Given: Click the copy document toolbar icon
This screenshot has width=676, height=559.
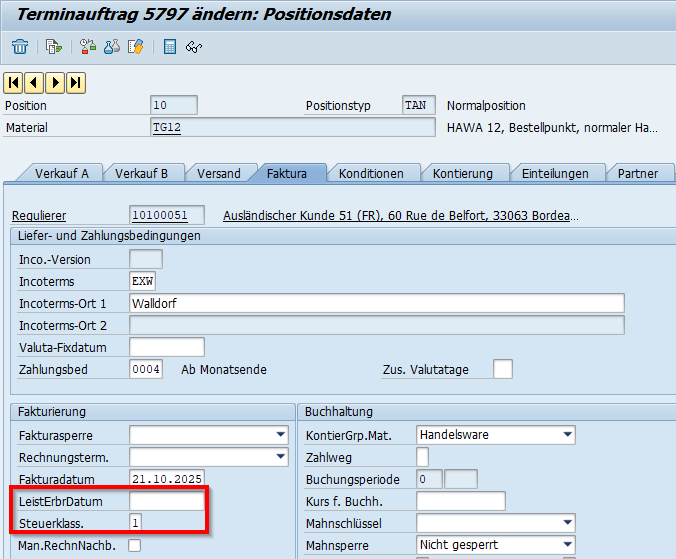Looking at the screenshot, I should pyautogui.click(x=53, y=47).
